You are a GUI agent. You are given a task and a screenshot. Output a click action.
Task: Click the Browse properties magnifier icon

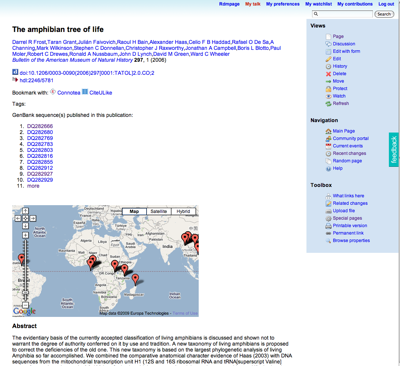(328, 241)
